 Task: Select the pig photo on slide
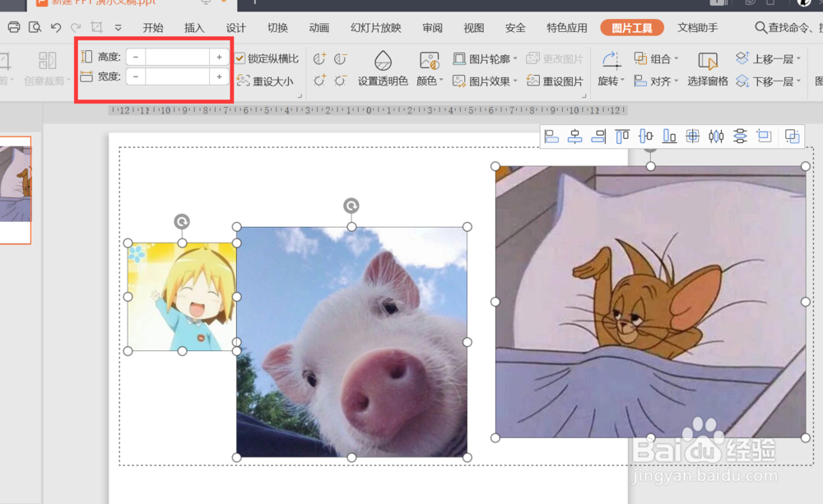point(351,342)
